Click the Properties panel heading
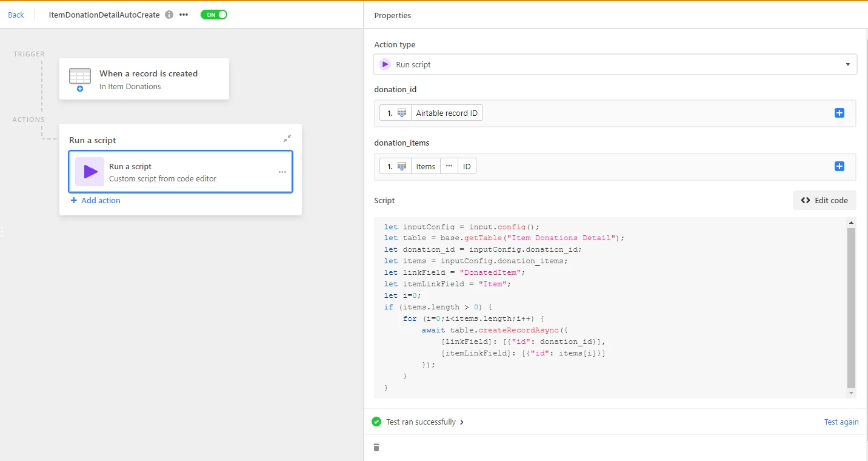The height and width of the screenshot is (461, 868). pos(392,15)
